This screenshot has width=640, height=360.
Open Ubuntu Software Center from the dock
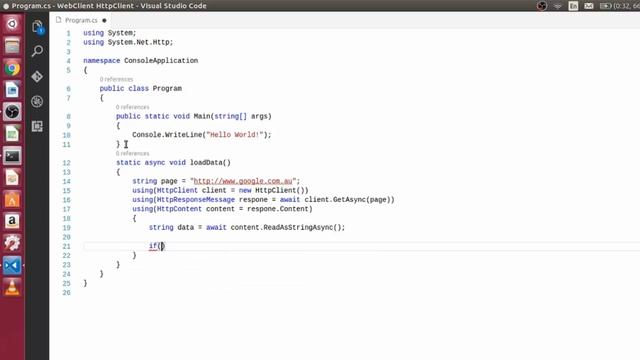point(12,200)
